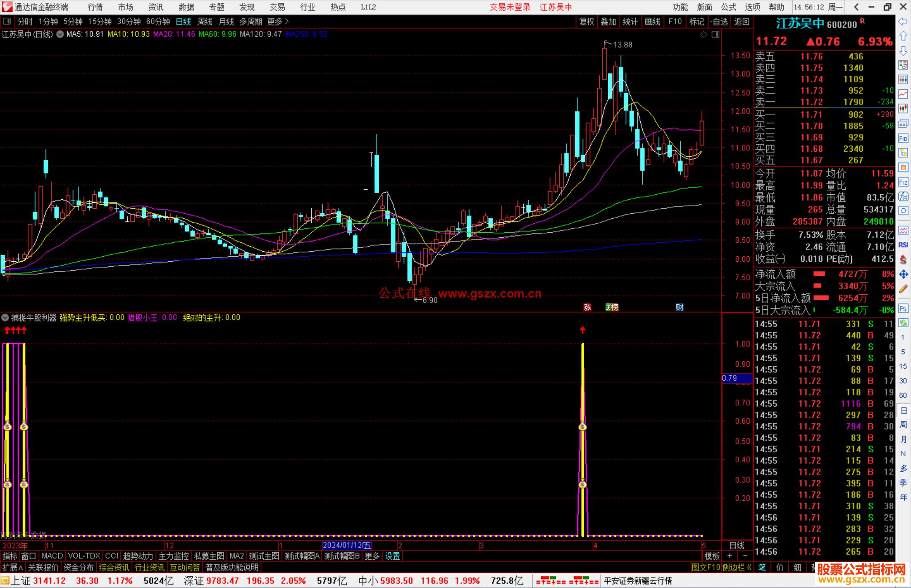Click the F10 company info sidebar icon

coord(903,138)
